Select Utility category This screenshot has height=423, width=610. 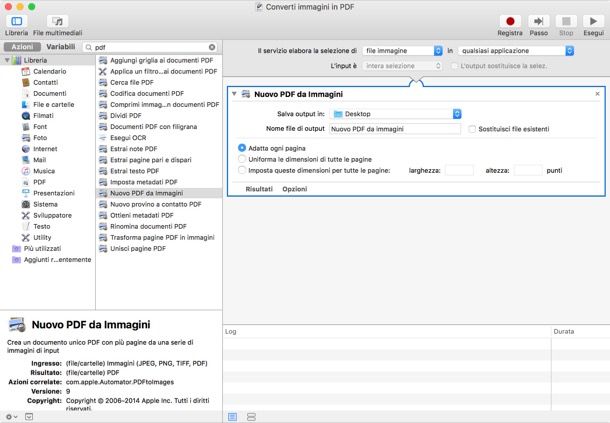(x=42, y=237)
